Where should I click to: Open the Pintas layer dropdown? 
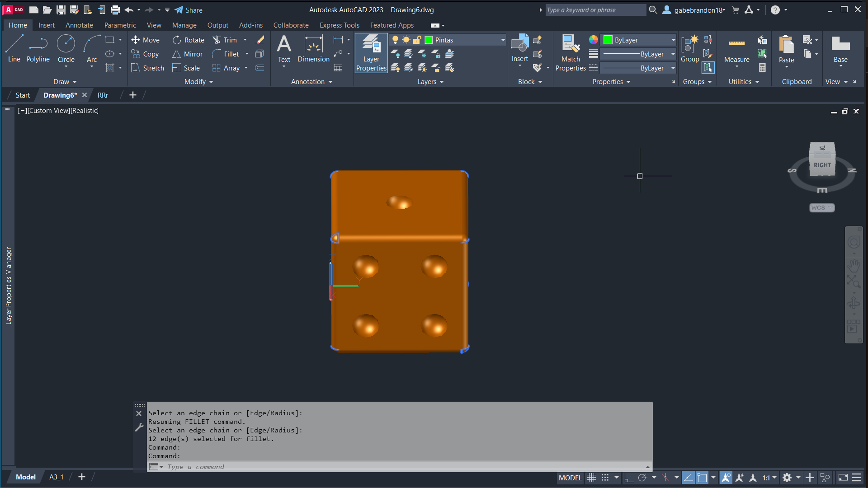[502, 40]
